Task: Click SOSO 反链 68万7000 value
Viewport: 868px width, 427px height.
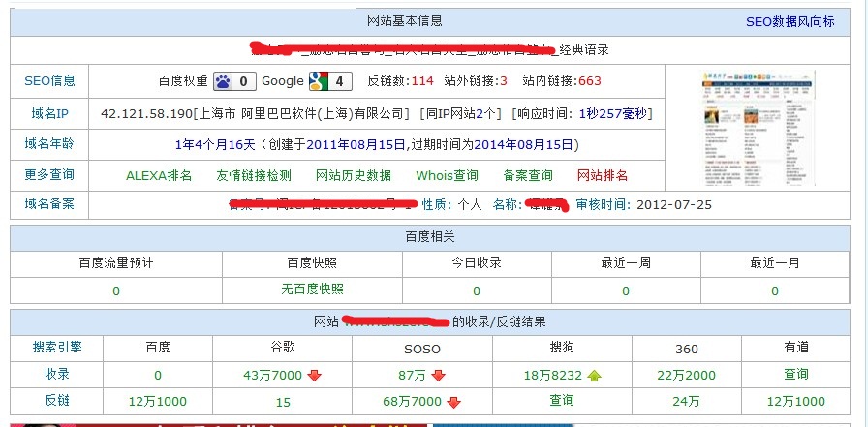Action: tap(412, 402)
